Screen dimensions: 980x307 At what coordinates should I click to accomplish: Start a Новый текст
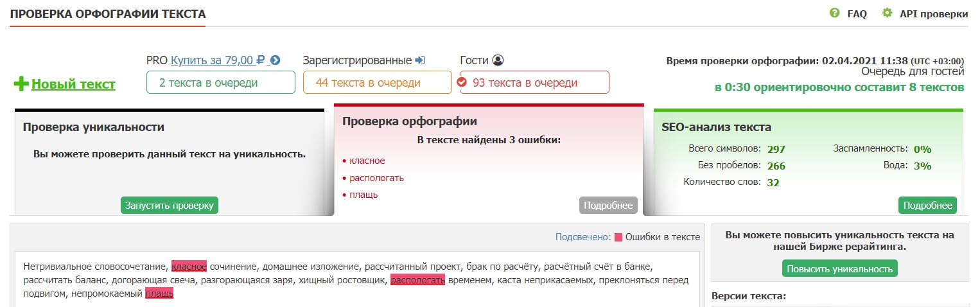(x=73, y=84)
